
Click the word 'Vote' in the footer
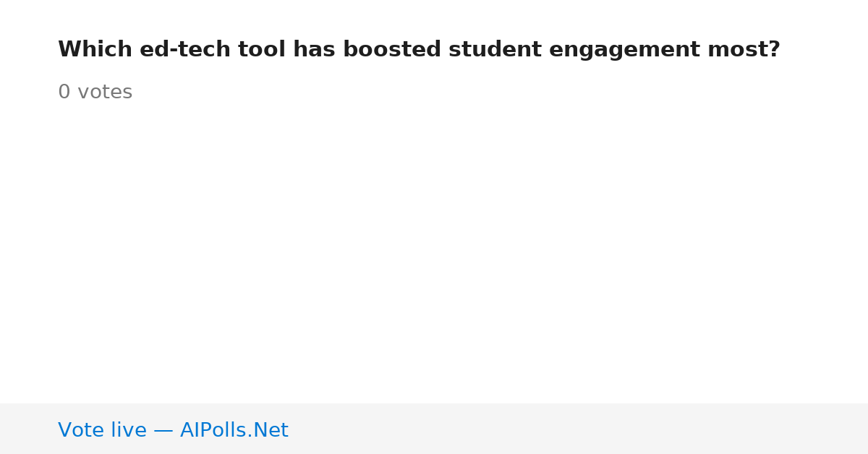[80, 431]
